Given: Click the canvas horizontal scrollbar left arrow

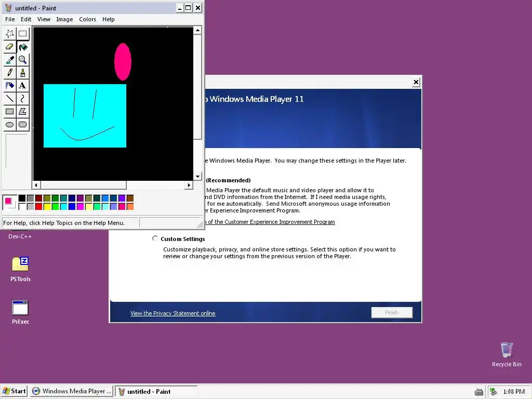Looking at the screenshot, I should pyautogui.click(x=36, y=185).
